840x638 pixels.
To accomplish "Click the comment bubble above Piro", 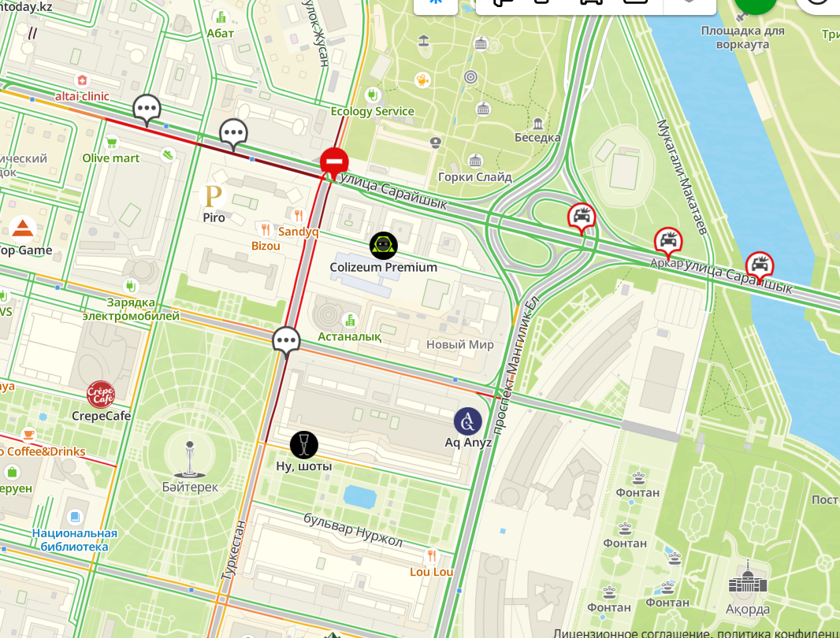I will coord(233,134).
